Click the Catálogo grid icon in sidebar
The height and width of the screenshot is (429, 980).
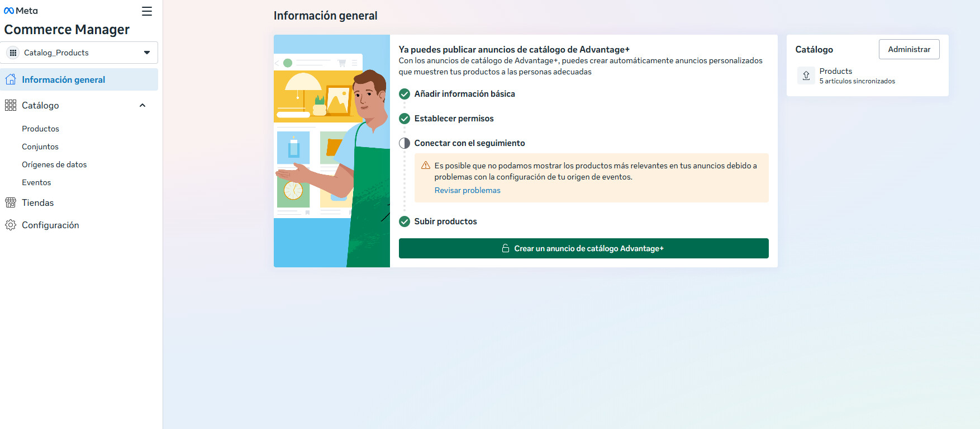(11, 105)
